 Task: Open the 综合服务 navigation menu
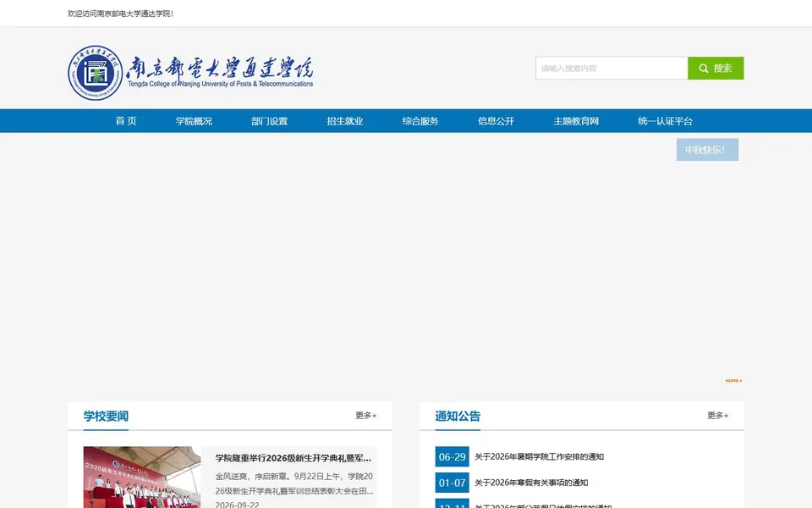pyautogui.click(x=420, y=121)
